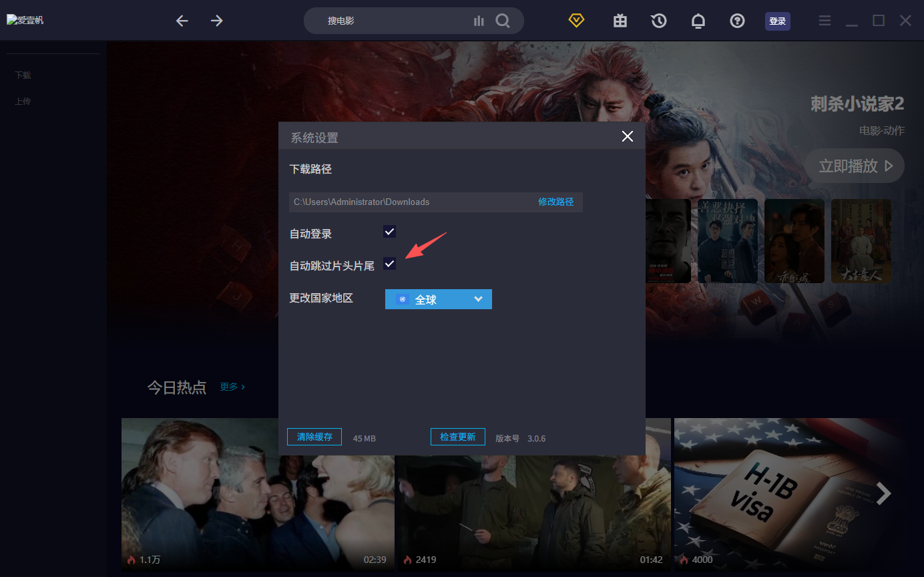Open the help question-mark icon
Image resolution: width=924 pixels, height=577 pixels.
(x=737, y=21)
